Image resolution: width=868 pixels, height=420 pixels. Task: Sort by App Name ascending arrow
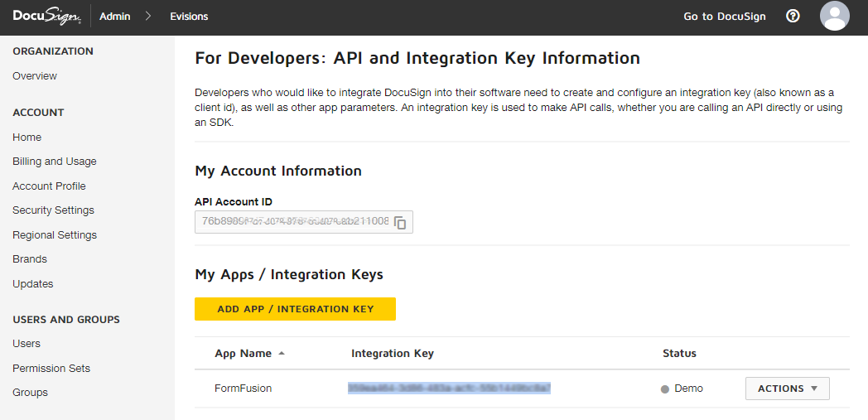coord(282,354)
